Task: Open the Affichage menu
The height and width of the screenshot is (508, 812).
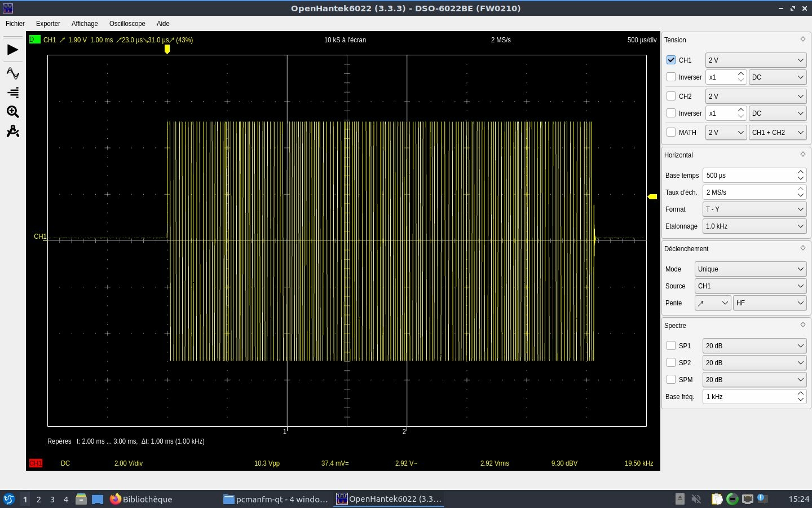Action: click(x=85, y=24)
